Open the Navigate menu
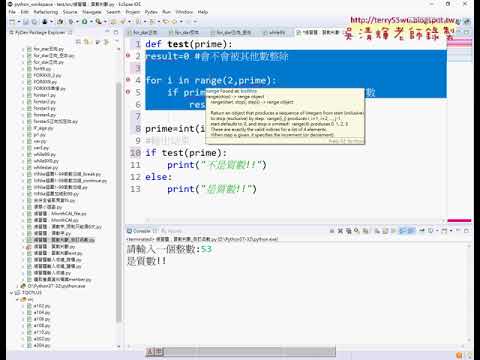480x360 pixels. click(92, 12)
